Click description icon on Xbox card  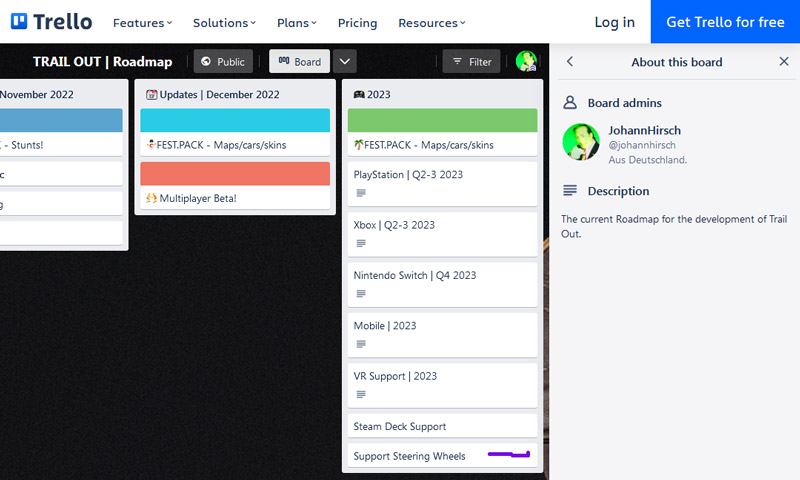pyautogui.click(x=361, y=243)
